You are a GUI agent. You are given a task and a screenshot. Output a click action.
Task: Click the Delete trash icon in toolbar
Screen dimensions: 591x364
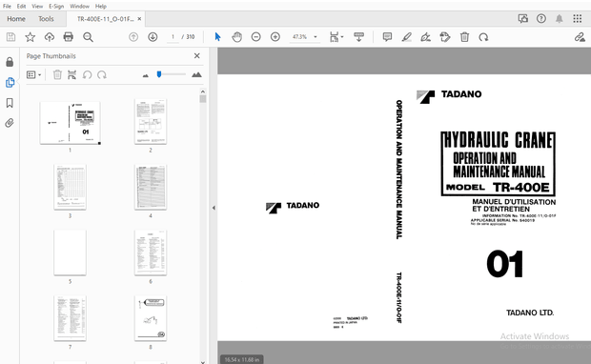coord(464,37)
